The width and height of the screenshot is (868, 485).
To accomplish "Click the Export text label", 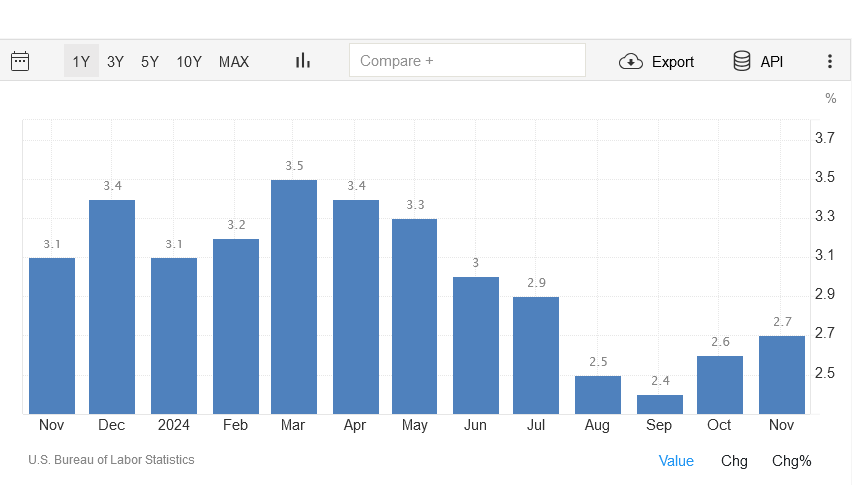I will tap(672, 61).
